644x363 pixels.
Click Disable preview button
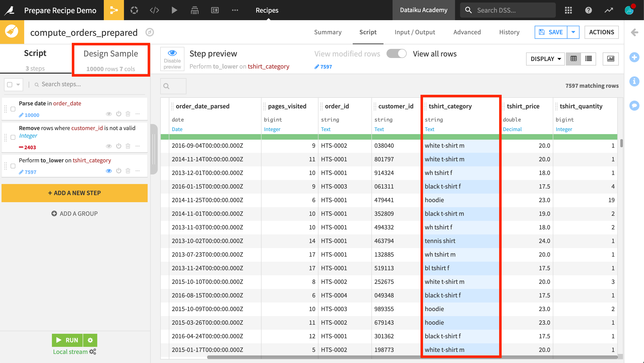coord(172,59)
